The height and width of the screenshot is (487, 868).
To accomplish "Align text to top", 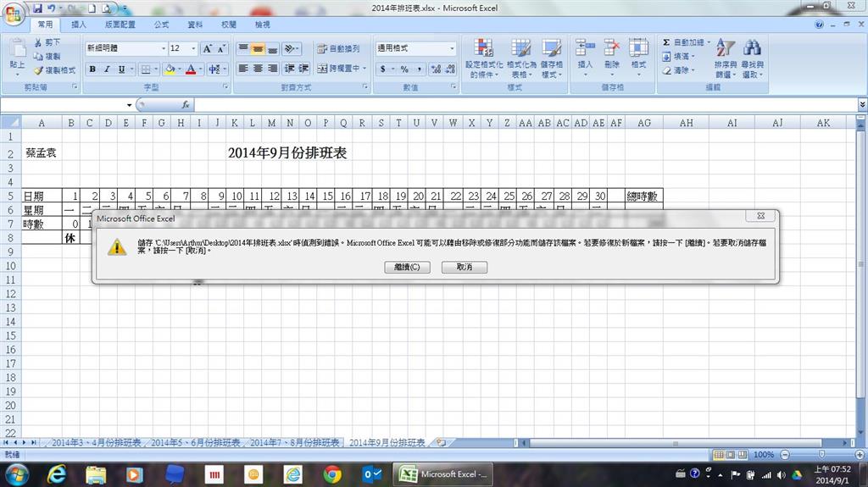I will coord(243,49).
